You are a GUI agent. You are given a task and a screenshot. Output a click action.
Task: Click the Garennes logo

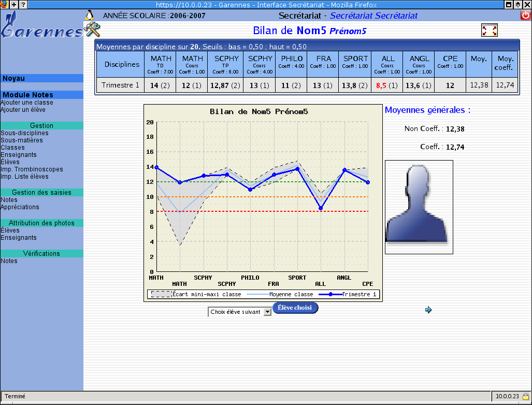(x=41, y=27)
